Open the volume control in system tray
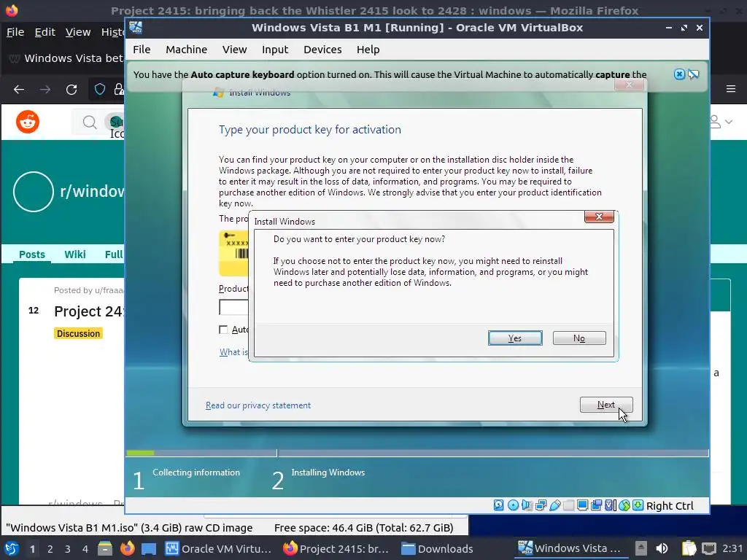The width and height of the screenshot is (747, 560). click(x=662, y=548)
